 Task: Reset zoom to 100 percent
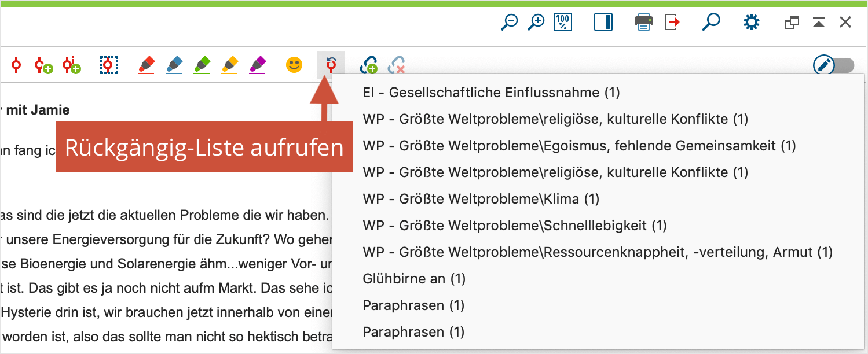563,23
